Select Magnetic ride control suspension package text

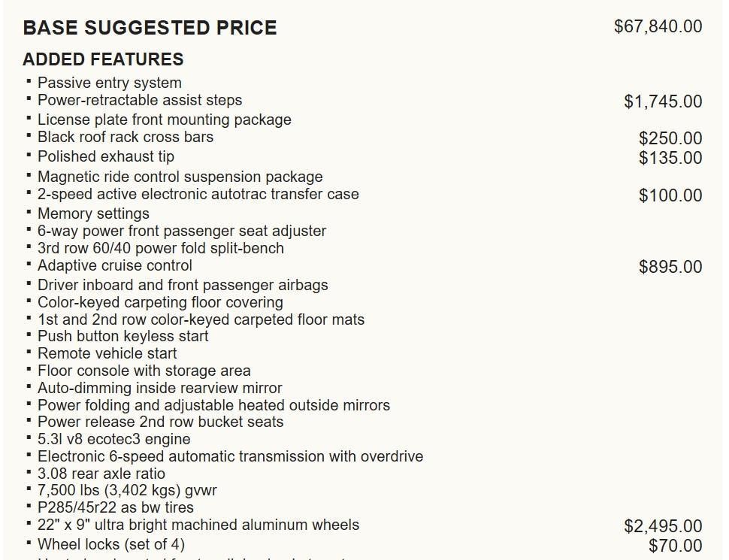[180, 177]
